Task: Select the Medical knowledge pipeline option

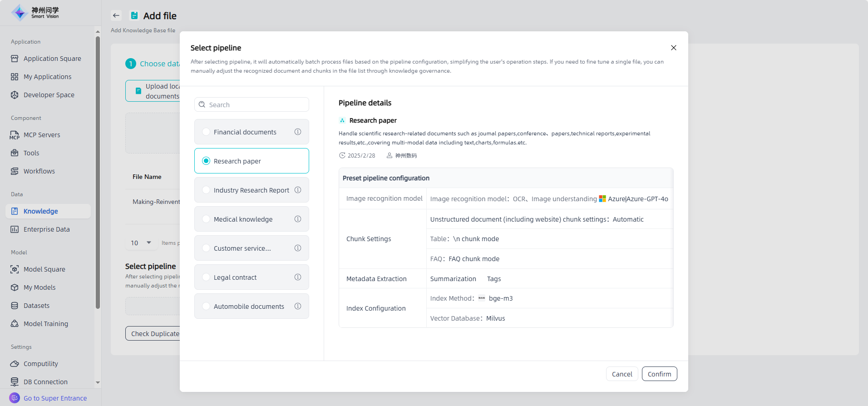Action: coord(206,219)
